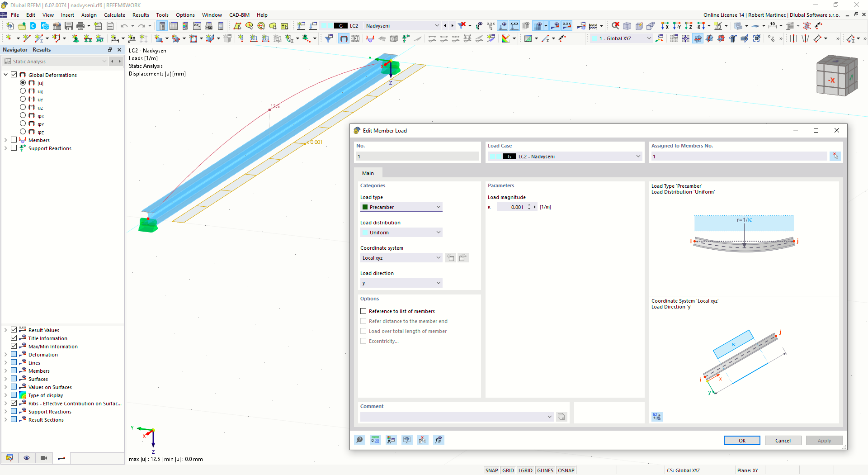
Task: Toggle OSNAP in the status bar
Action: click(566, 470)
